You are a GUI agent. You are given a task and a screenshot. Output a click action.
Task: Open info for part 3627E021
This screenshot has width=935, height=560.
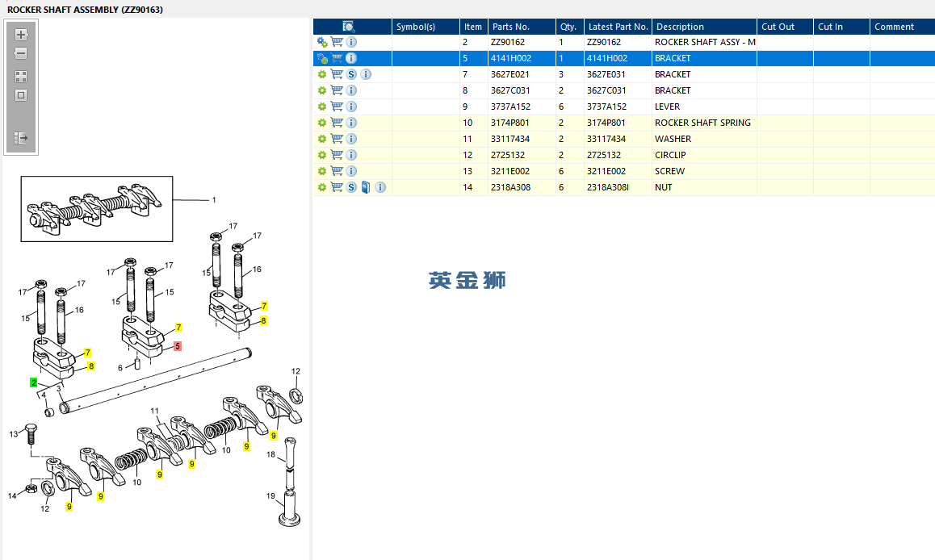click(366, 74)
